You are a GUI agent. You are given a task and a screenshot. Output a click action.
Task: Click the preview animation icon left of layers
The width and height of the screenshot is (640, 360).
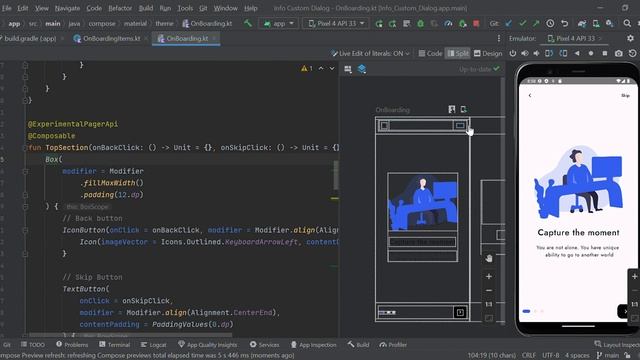coord(348,69)
